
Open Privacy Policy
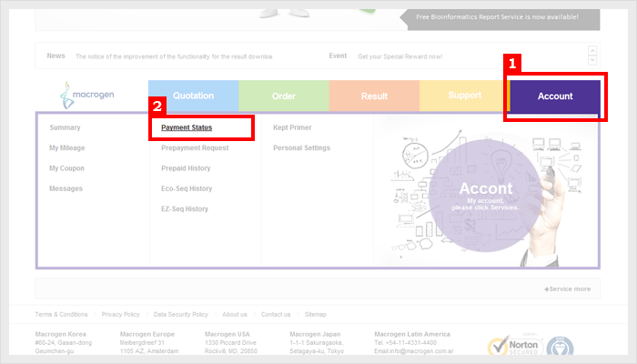(x=121, y=315)
